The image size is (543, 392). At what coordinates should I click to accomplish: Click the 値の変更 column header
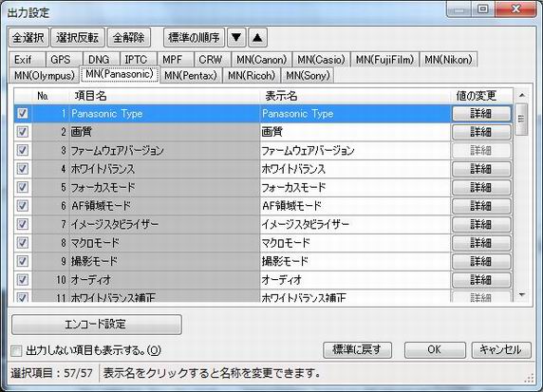coord(481,96)
